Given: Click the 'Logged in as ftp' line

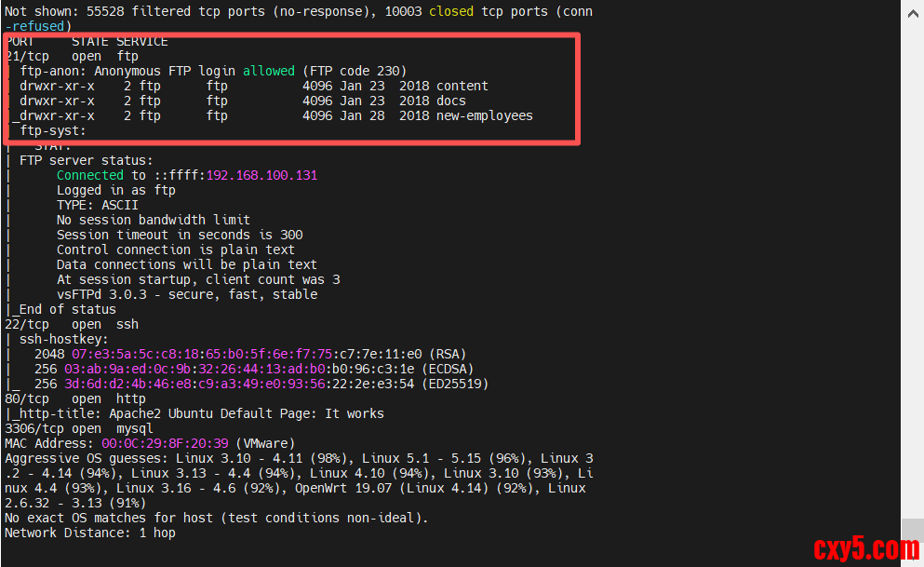Looking at the screenshot, I should click(x=116, y=190).
